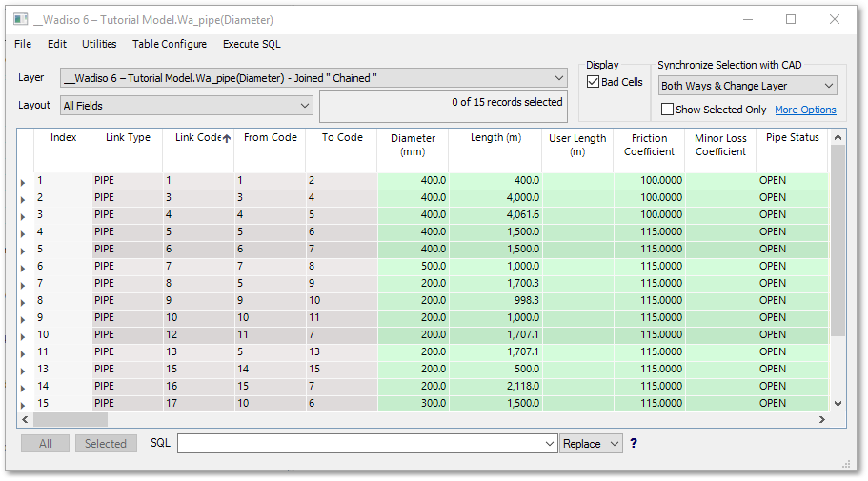Click into the SQL input field

[x=361, y=443]
